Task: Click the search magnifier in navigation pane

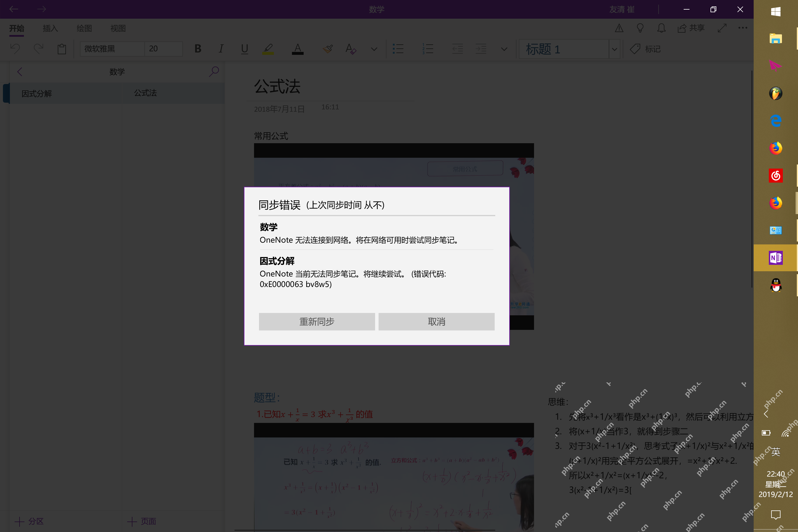Action: [214, 71]
